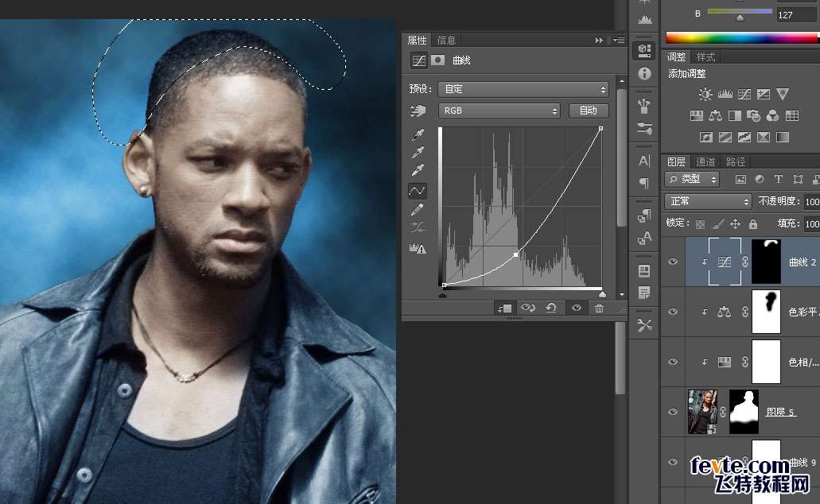Viewport: 820px width, 504px height.
Task: Add an Invert adjustment
Action: tap(705, 137)
